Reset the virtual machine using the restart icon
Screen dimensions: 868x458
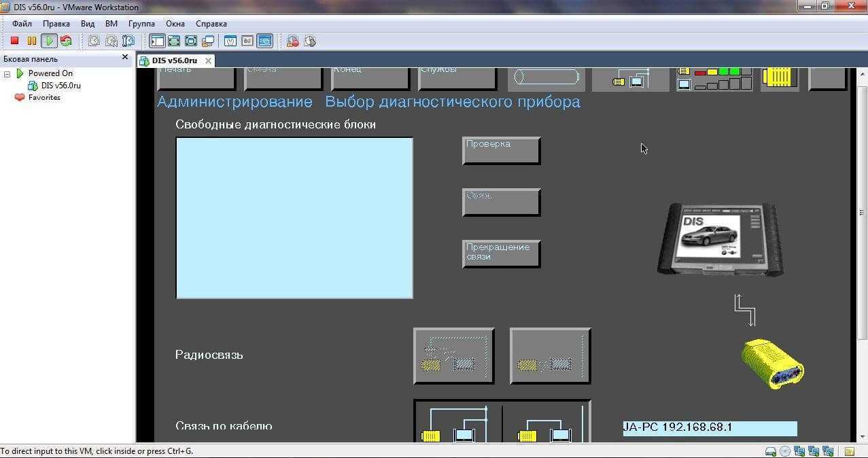coord(66,41)
